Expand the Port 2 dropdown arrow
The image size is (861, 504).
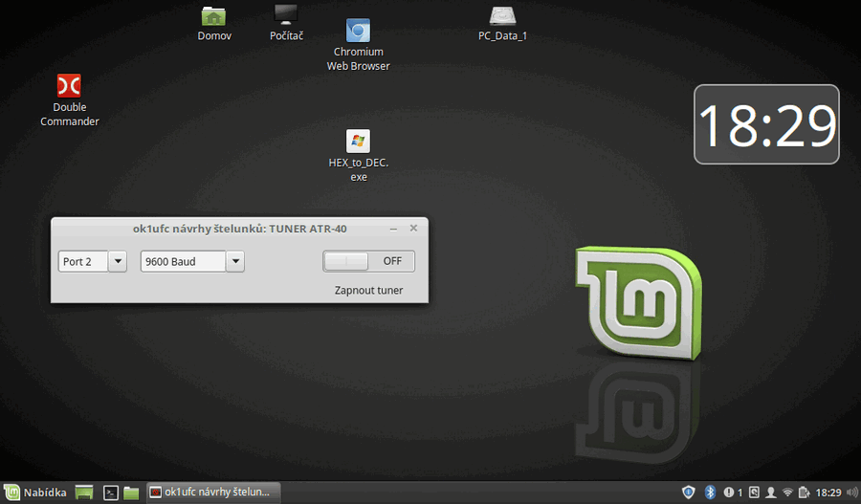click(x=118, y=261)
